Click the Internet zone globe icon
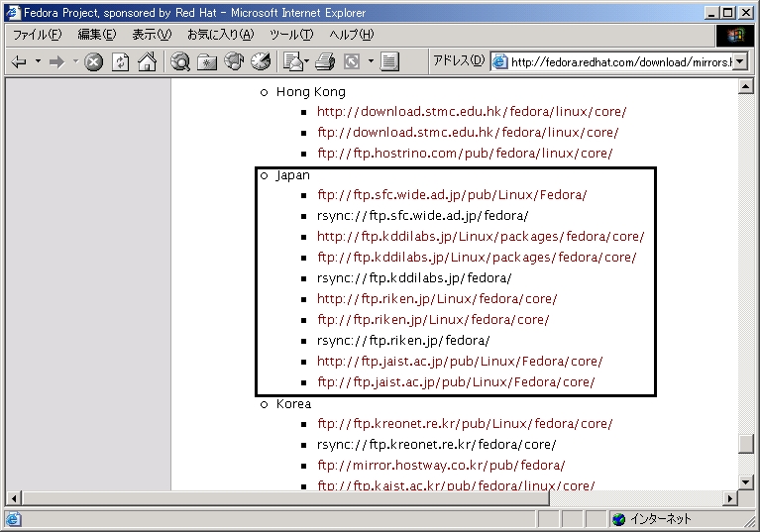760x532 pixels. (619, 519)
